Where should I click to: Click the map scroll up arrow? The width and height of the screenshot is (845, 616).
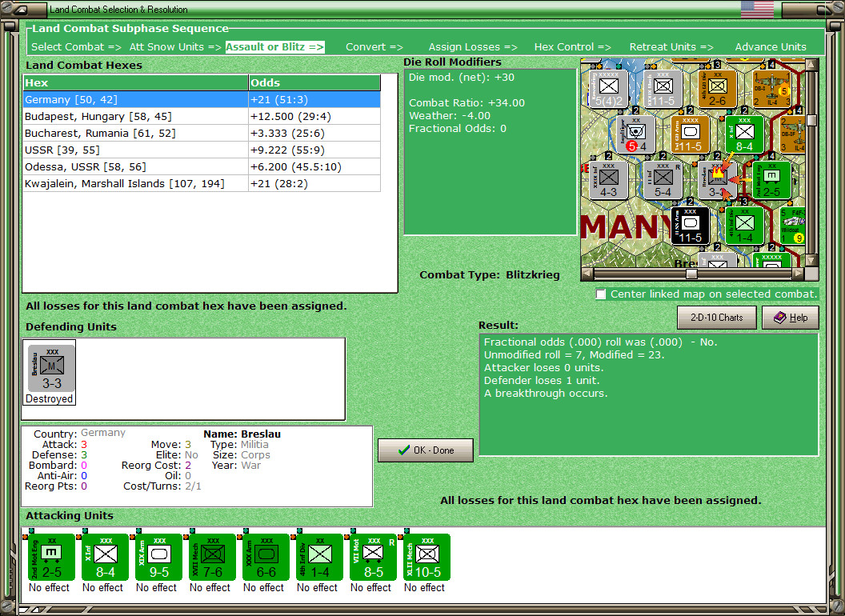pyautogui.click(x=811, y=65)
